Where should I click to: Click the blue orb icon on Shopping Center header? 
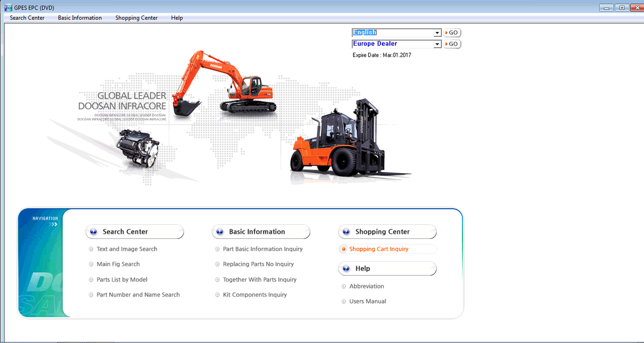click(x=346, y=232)
